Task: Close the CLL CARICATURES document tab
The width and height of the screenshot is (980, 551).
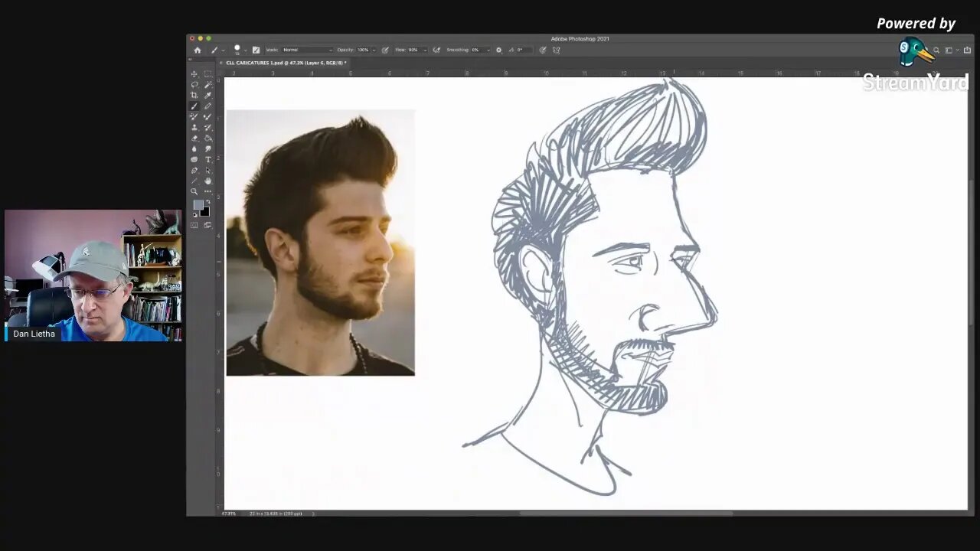Action: coord(221,63)
